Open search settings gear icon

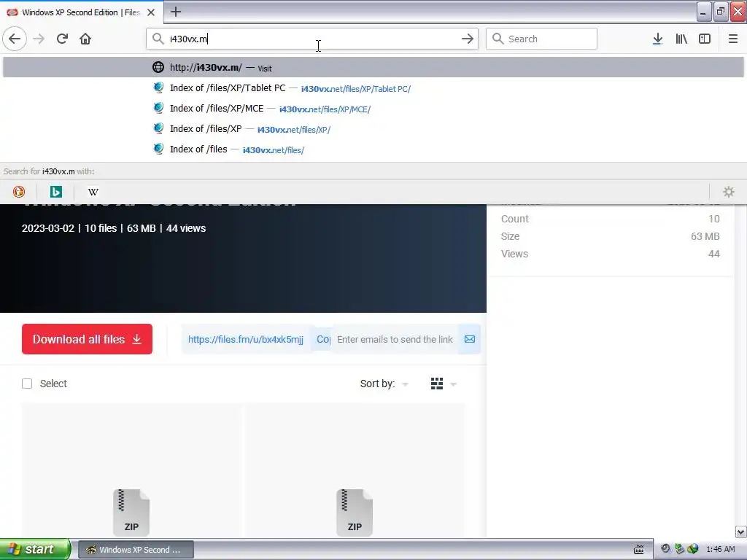729,192
